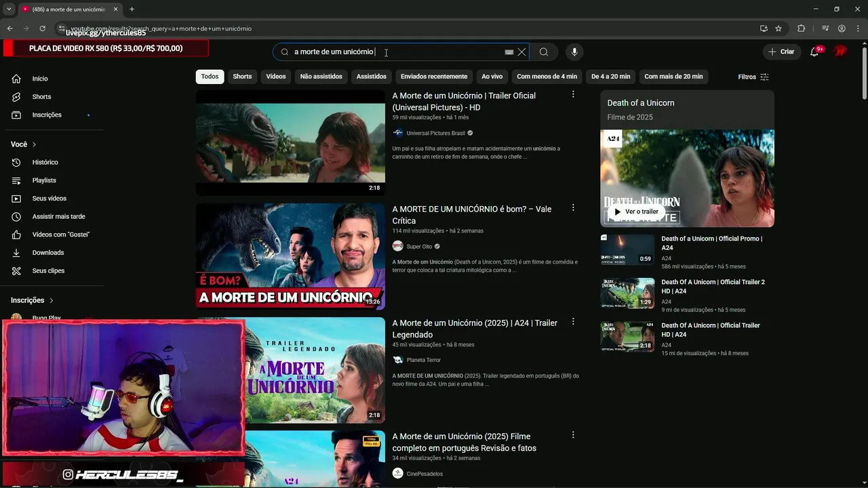Open A Morte de um Unicórnio Trailer Oficial title
This screenshot has width=868, height=488.
(x=464, y=102)
